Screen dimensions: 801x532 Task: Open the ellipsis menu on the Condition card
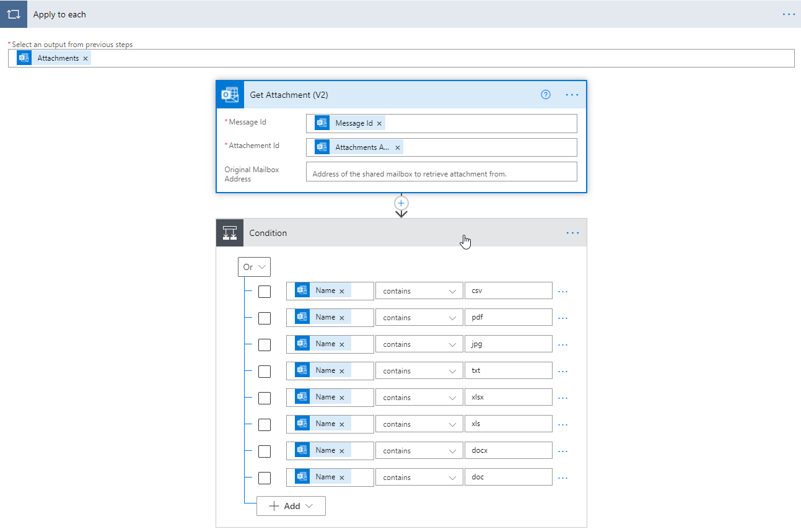[571, 233]
